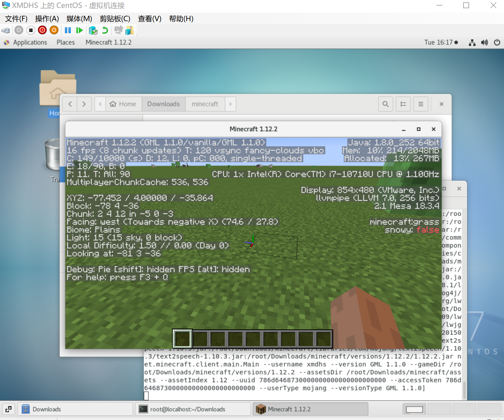The width and height of the screenshot is (504, 420).
Task: Open the 文件(F) menu
Action: click(x=16, y=19)
